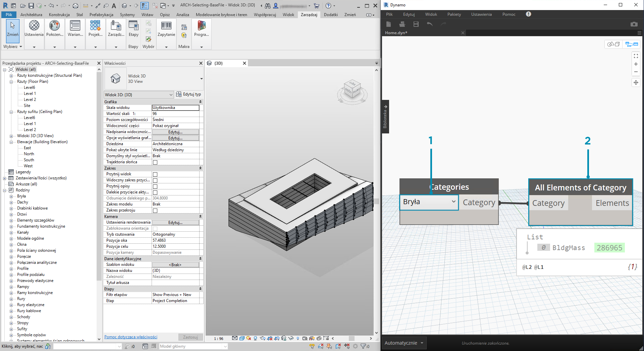Screen dimensions: 644x351
Task: Collapse Grafika properties section
Action: click(x=200, y=102)
